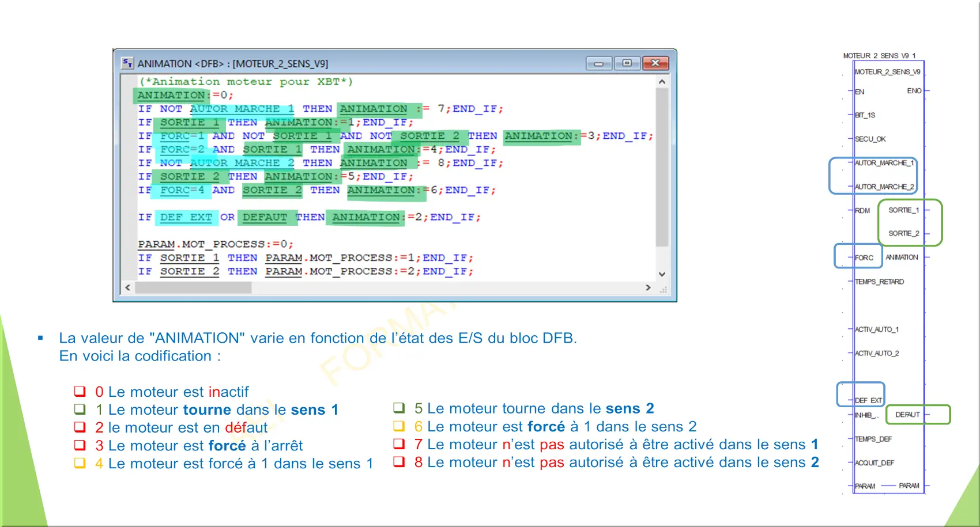Screen dimensions: 980x527
Task: Click the RDM input pin
Action: 862,211
